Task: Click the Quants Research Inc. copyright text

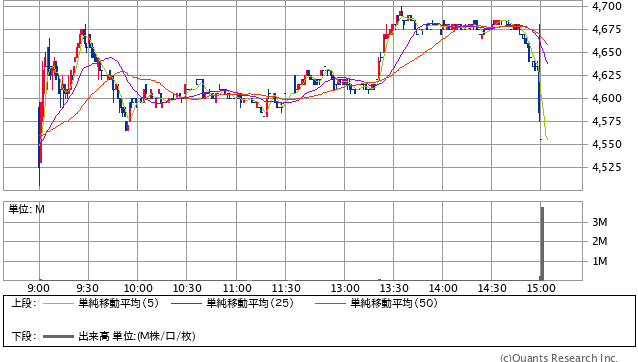Action: pyautogui.click(x=559, y=358)
